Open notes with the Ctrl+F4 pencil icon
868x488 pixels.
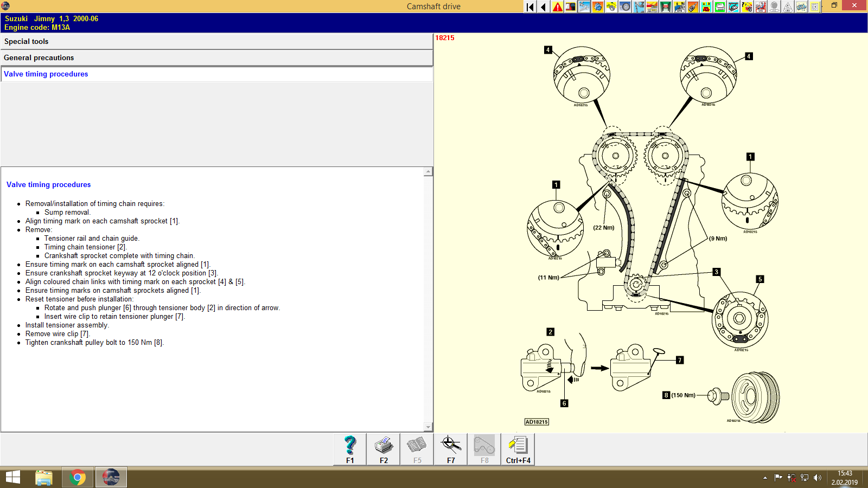click(518, 449)
